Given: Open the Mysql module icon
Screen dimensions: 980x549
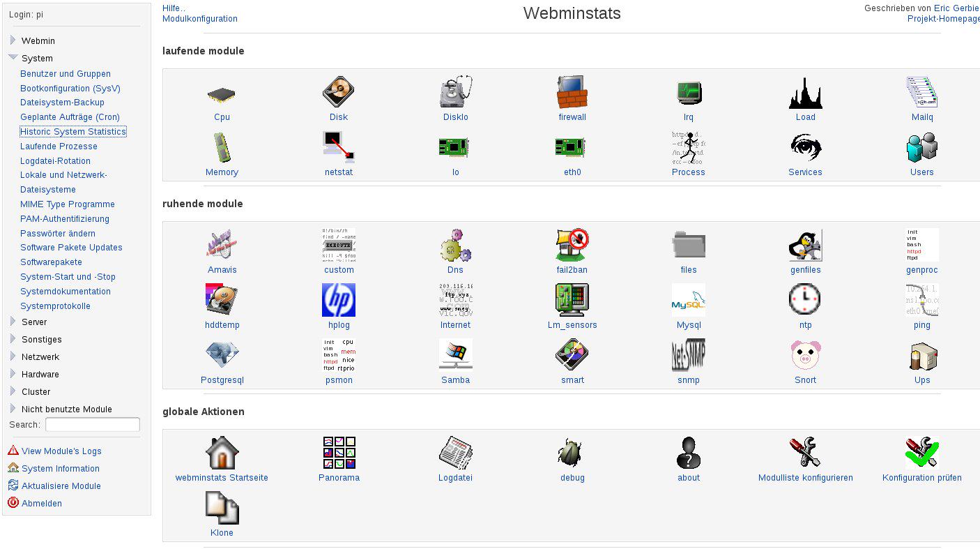Looking at the screenshot, I should click(x=689, y=301).
